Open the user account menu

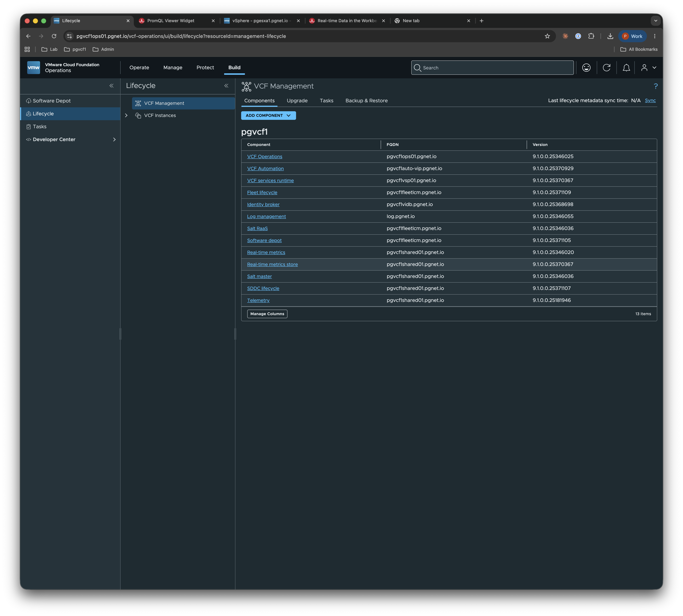point(648,68)
